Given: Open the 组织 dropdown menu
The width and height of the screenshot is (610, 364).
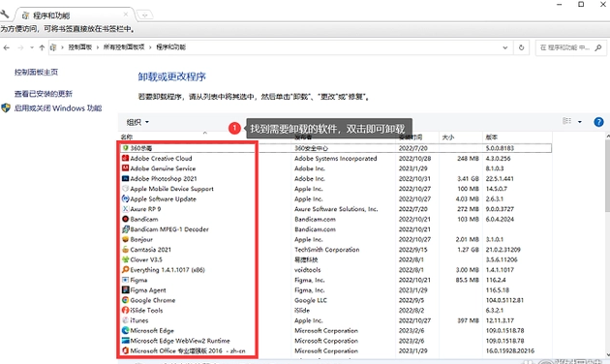Looking at the screenshot, I should pos(137,122).
